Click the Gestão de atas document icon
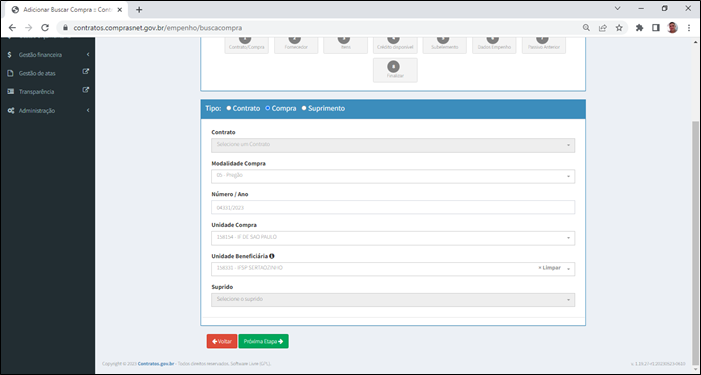 [10, 73]
